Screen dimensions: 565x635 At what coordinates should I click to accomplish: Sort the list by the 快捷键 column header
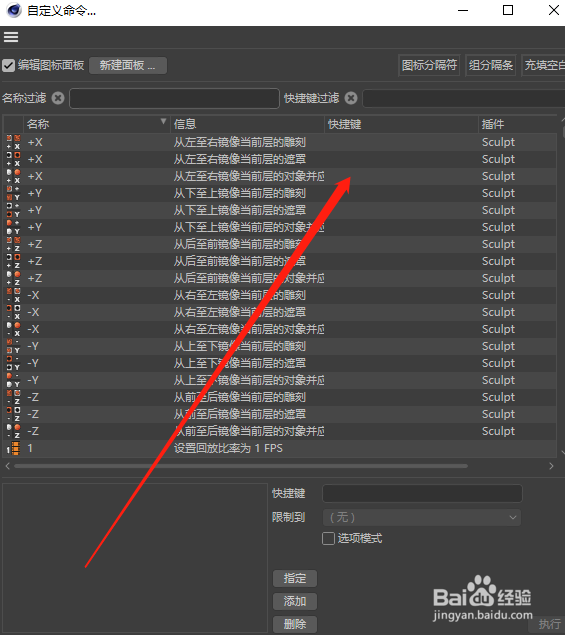pyautogui.click(x=401, y=124)
